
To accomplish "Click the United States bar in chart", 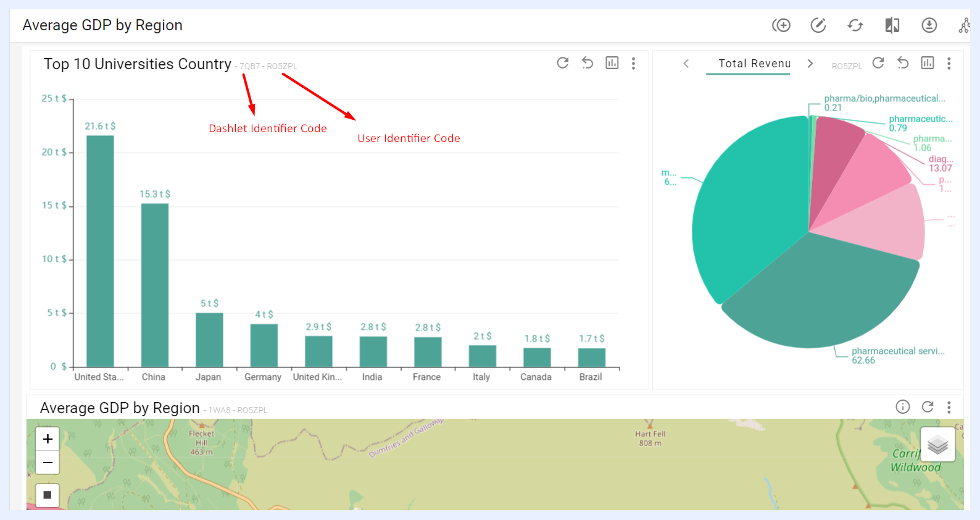I will click(100, 251).
